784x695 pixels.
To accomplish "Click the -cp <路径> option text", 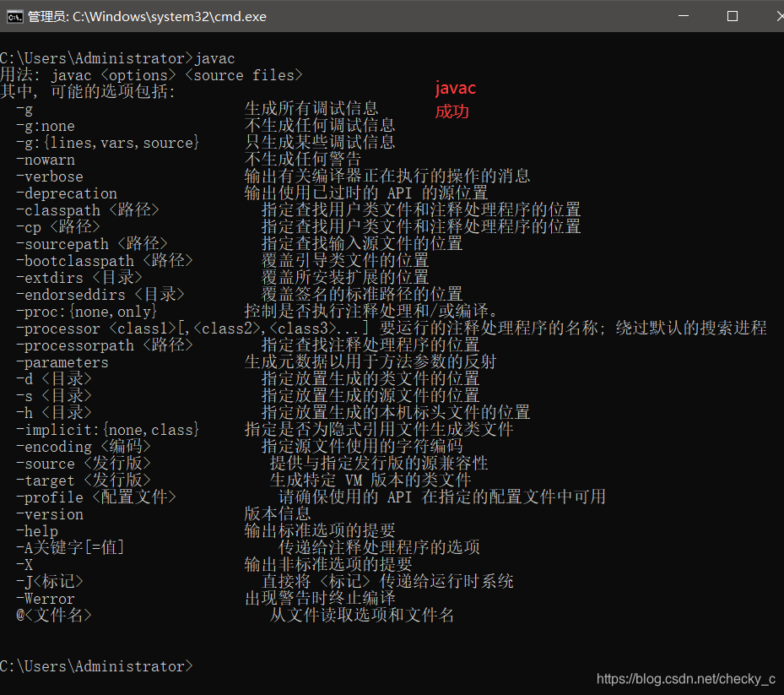I will point(58,227).
